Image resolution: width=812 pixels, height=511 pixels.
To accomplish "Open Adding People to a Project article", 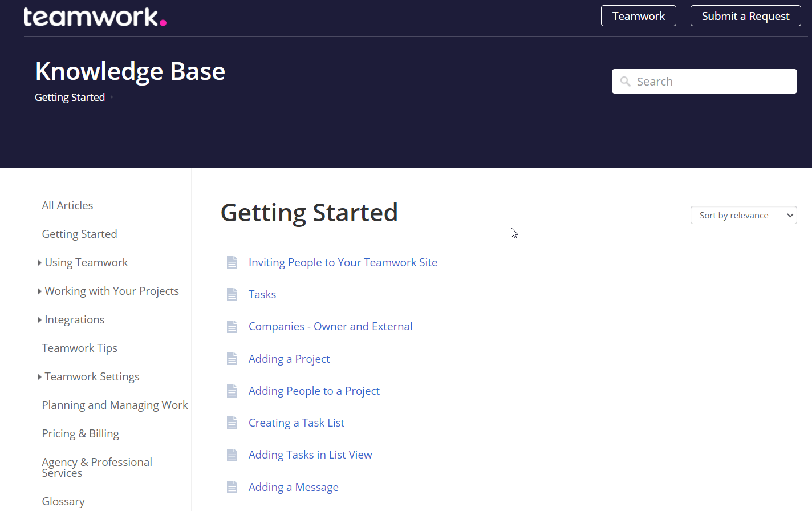I will pyautogui.click(x=314, y=391).
